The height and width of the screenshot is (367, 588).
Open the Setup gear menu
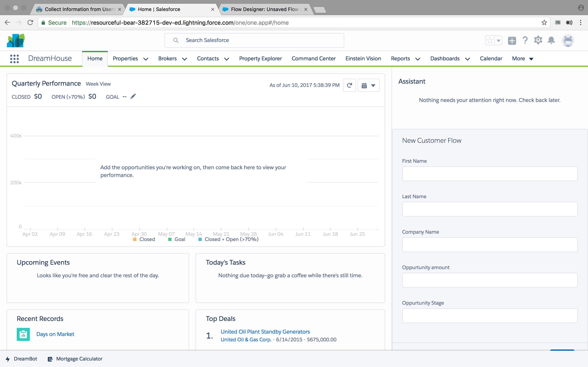pyautogui.click(x=538, y=40)
